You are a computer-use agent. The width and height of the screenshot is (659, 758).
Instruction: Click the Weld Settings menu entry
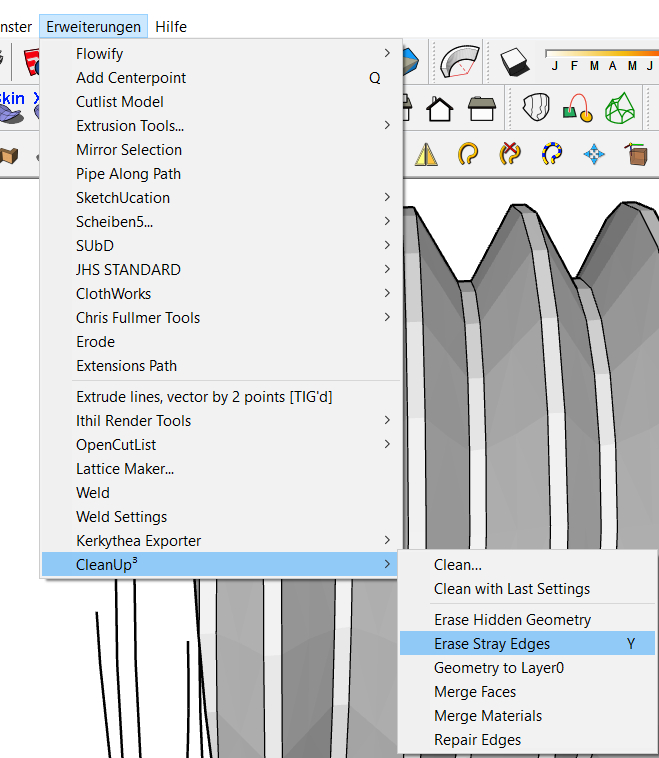(122, 517)
